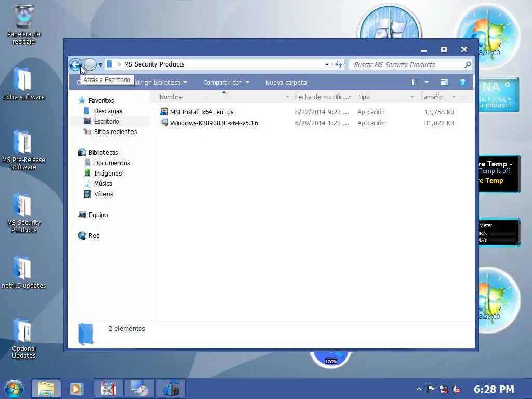Open the computer and disc taskbar icon
This screenshot has width=532, height=399.
coord(139,389)
